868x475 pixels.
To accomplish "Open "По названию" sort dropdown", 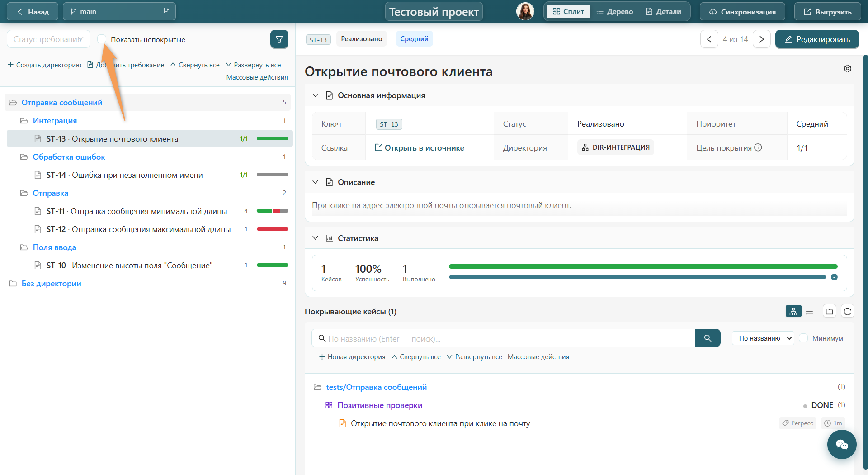I will pos(763,338).
